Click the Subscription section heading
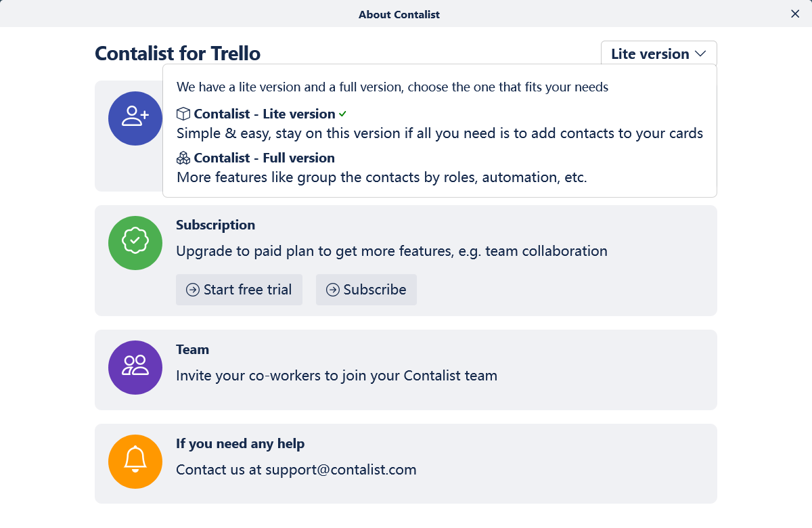 point(215,225)
